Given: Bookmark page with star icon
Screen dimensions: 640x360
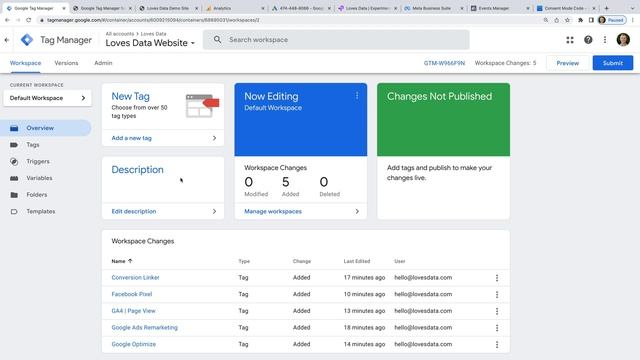Looking at the screenshot, I should tap(567, 20).
